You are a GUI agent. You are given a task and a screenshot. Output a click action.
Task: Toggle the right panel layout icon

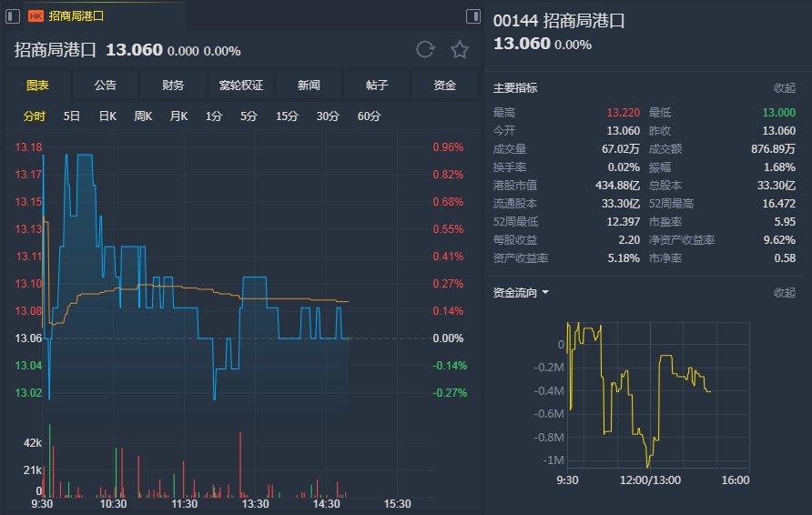coord(472,16)
